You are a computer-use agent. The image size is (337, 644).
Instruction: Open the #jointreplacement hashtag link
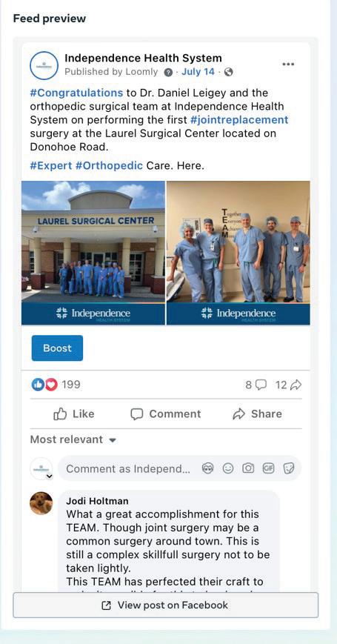pos(239,120)
